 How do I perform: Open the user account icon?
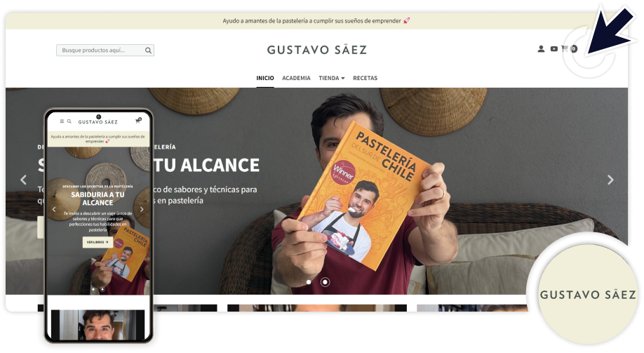tap(541, 49)
